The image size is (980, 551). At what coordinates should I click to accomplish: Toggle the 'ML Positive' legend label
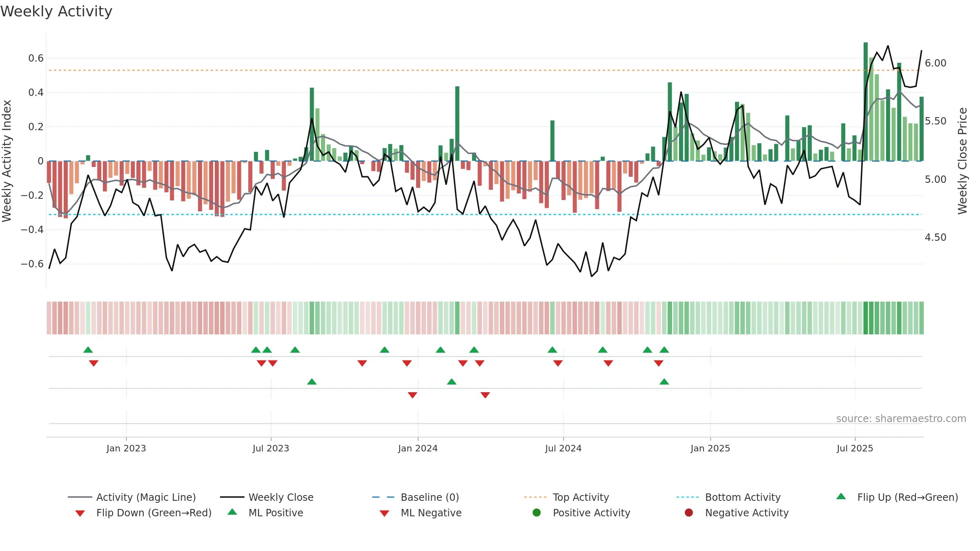276,513
